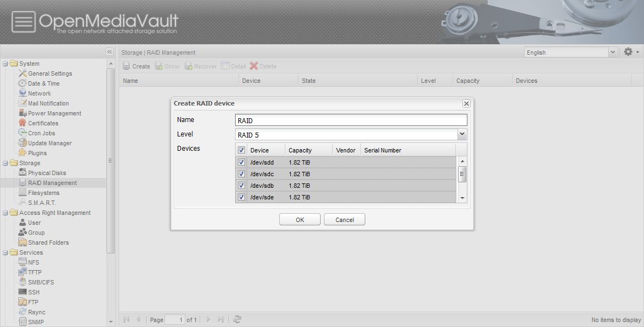644x327 pixels.
Task: Click the Detail toolbar button
Action: 233,66
